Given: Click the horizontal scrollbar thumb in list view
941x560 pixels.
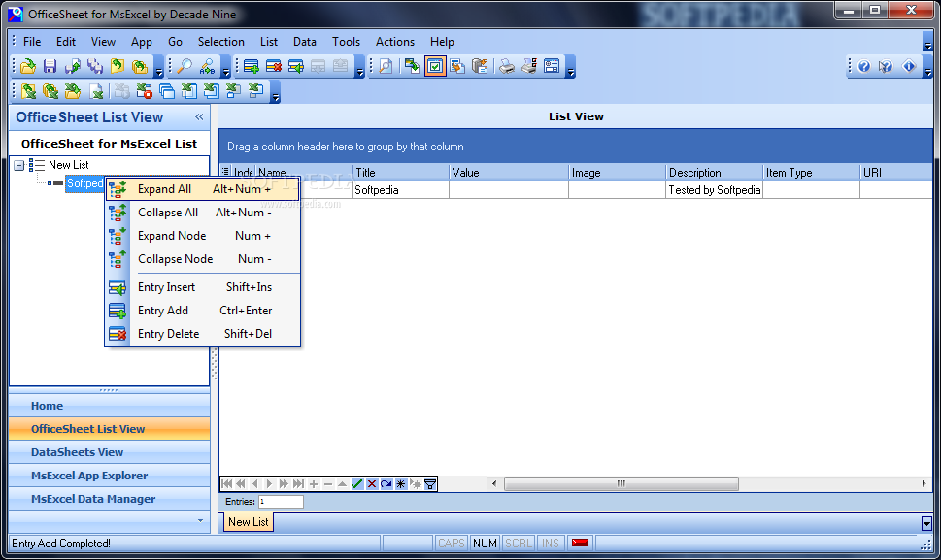Looking at the screenshot, I should (x=622, y=484).
